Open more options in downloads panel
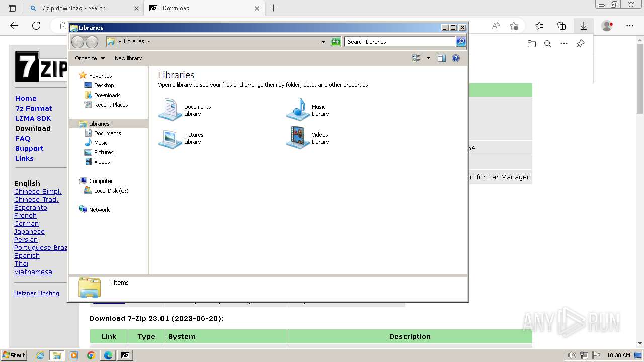 point(564,44)
